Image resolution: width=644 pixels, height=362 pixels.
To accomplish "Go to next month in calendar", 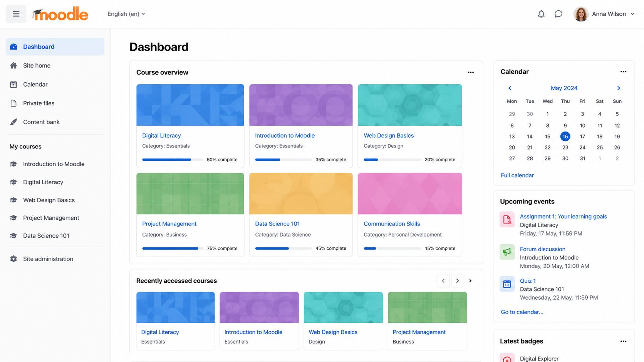I will pyautogui.click(x=619, y=88).
